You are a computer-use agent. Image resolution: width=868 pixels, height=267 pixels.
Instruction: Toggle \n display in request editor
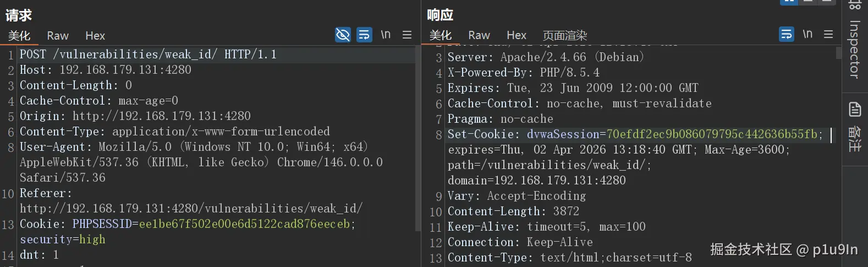[x=386, y=35]
